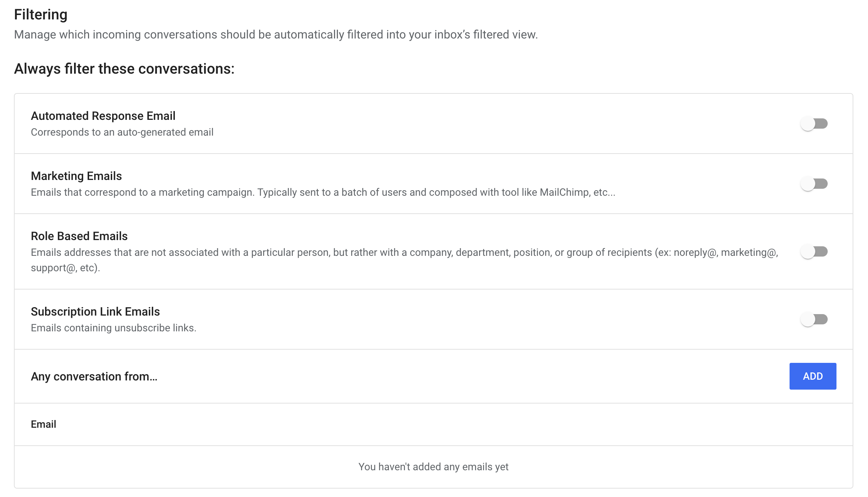Click the 'Any conversation from…' label

[94, 376]
